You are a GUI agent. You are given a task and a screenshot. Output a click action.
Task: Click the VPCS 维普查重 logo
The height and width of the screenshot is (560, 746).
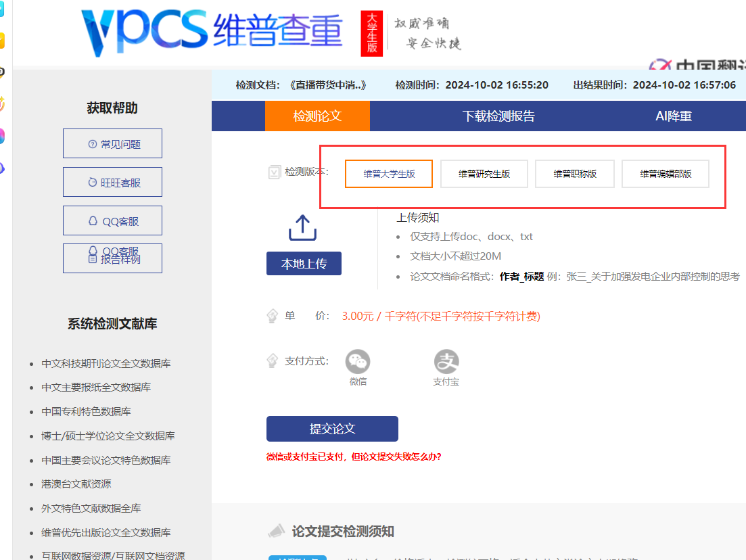[212, 32]
